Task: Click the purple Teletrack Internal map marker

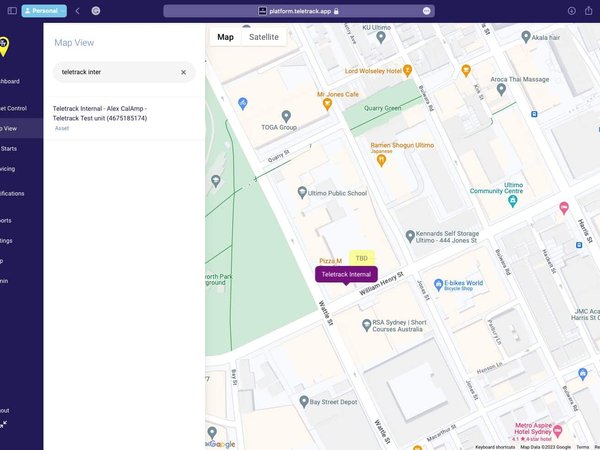Action: tap(346, 274)
